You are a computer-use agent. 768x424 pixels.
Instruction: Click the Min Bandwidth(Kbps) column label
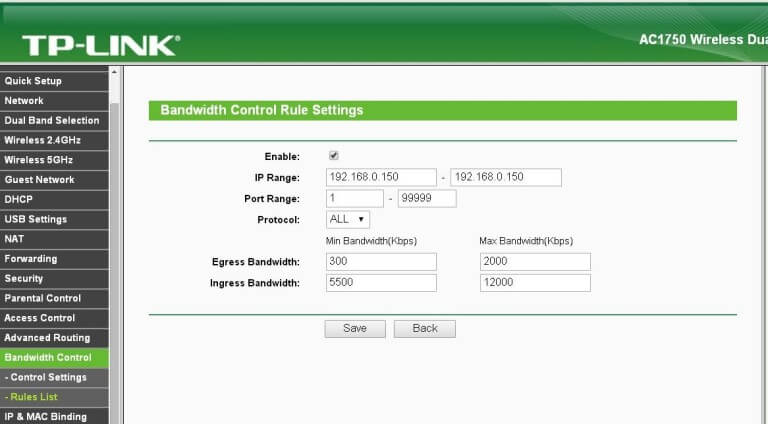click(x=371, y=241)
